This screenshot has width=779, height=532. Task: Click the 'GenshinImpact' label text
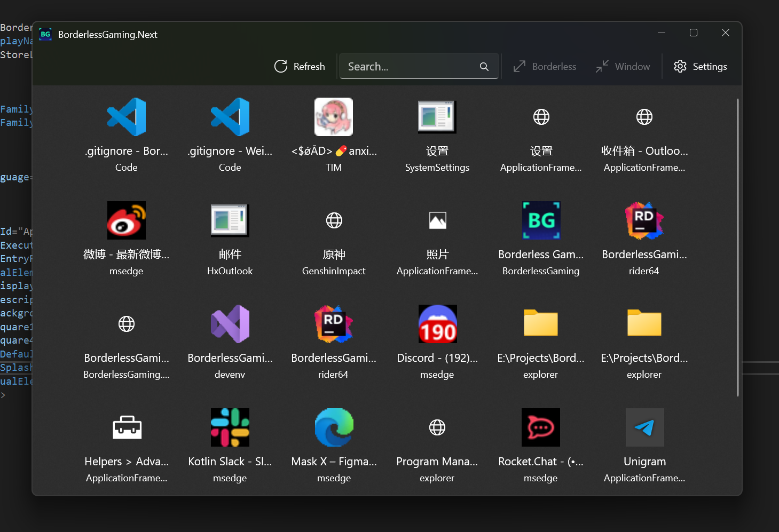point(334,271)
